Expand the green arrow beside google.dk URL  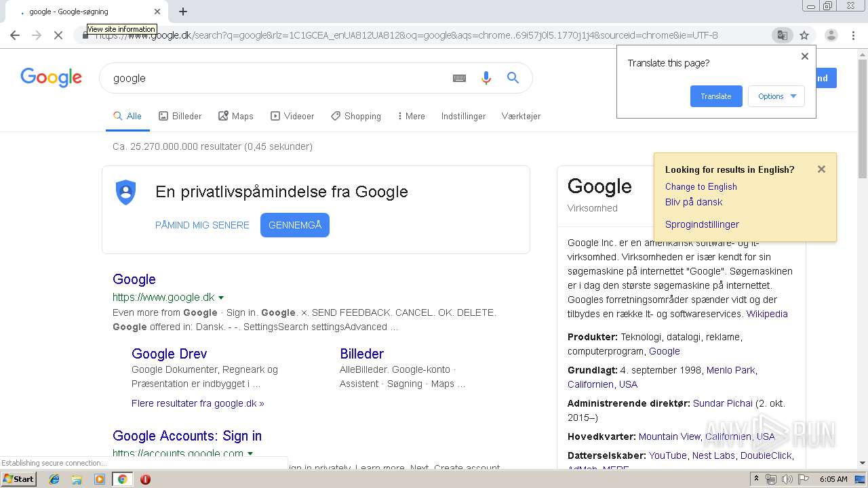point(221,298)
